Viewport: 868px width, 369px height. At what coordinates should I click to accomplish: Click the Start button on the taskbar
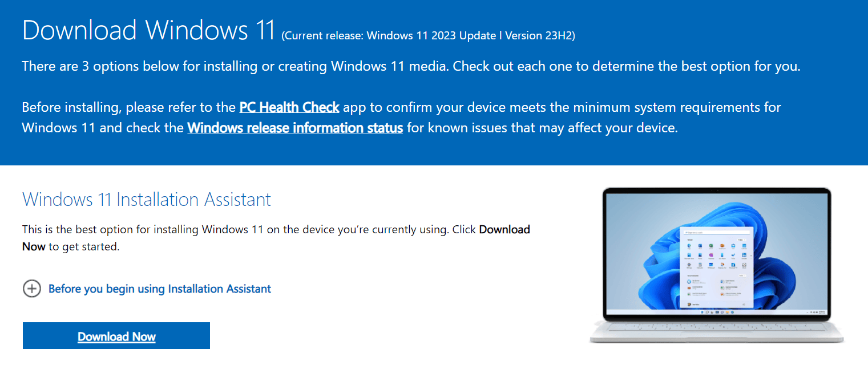[702, 312]
